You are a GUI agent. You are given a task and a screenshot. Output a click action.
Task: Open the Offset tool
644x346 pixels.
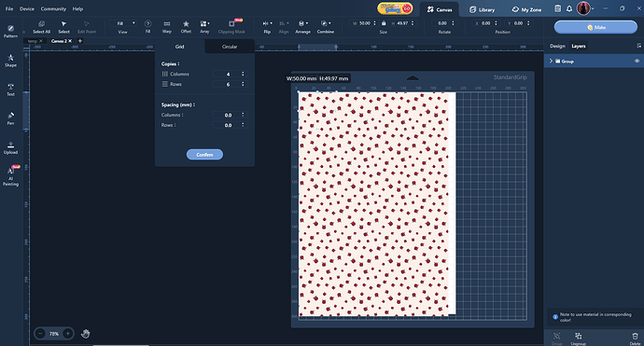point(186,27)
